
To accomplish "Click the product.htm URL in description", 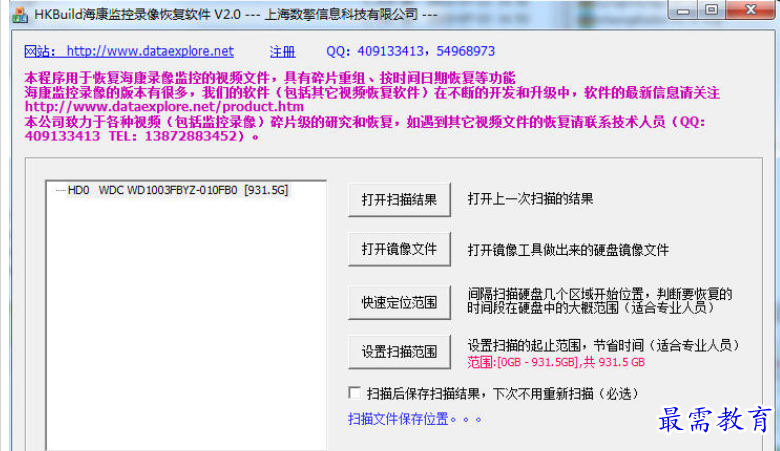I will click(x=164, y=107).
